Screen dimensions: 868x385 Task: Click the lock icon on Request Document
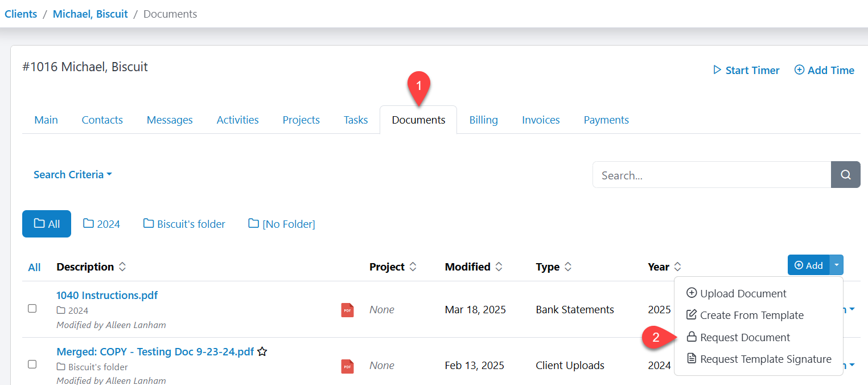tap(692, 337)
